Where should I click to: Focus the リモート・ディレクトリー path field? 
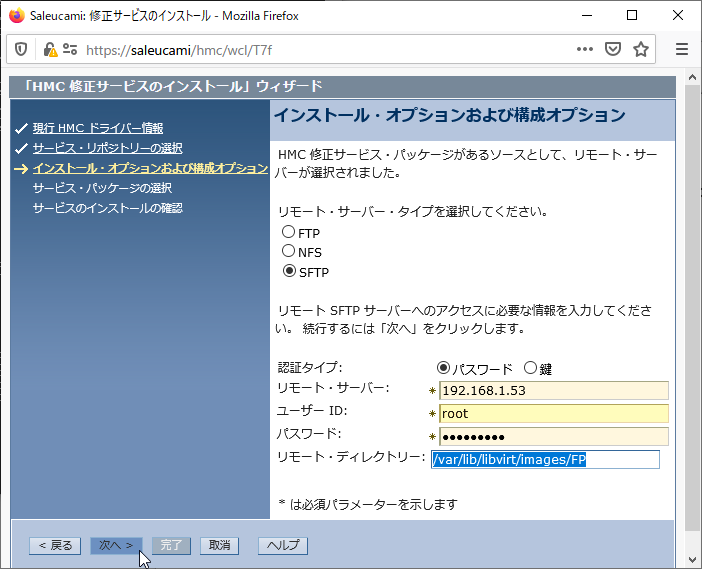[545, 459]
